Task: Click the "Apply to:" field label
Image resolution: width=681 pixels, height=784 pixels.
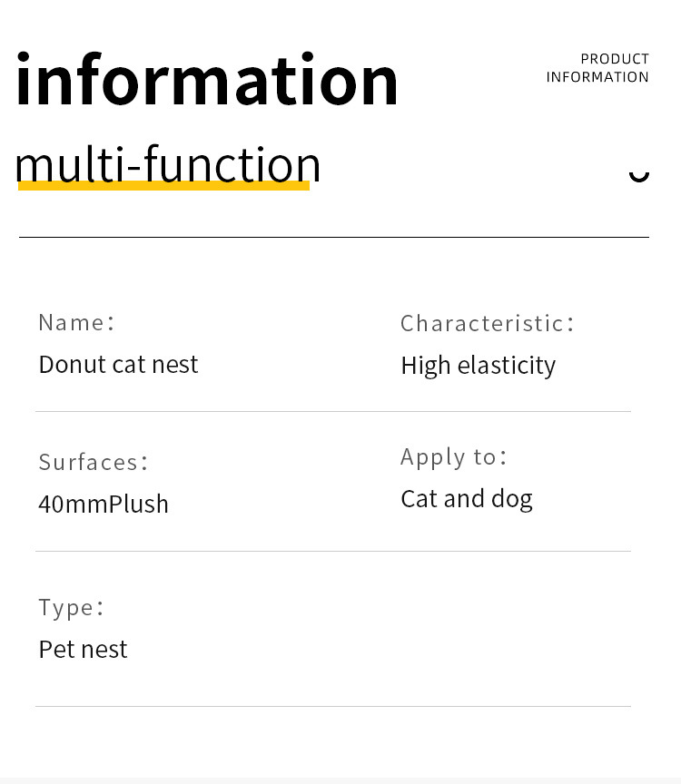Action: (454, 456)
